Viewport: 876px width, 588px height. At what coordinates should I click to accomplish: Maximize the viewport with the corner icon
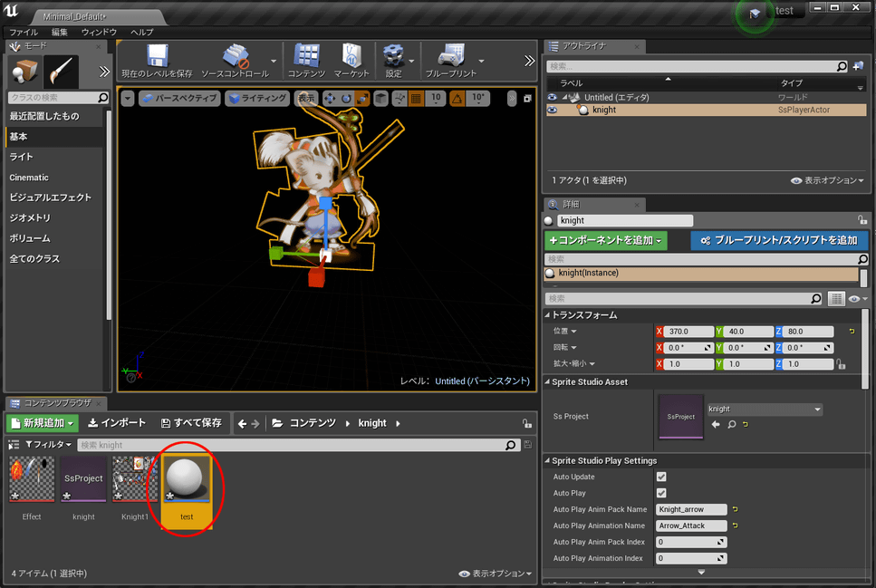tap(527, 99)
